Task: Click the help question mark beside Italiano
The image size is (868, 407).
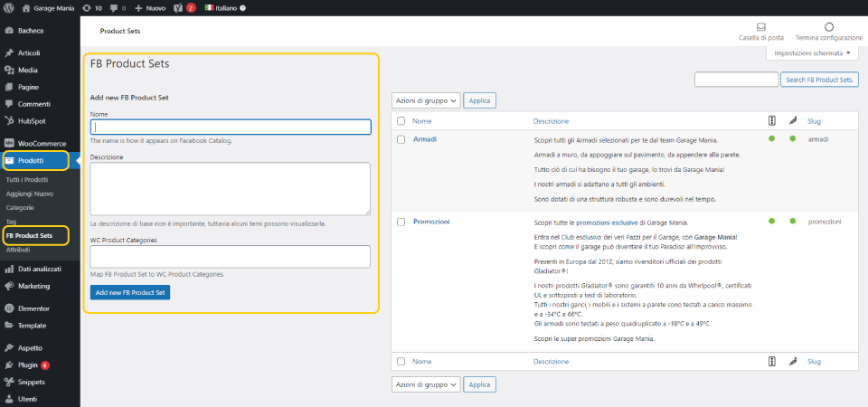Action: pos(243,8)
